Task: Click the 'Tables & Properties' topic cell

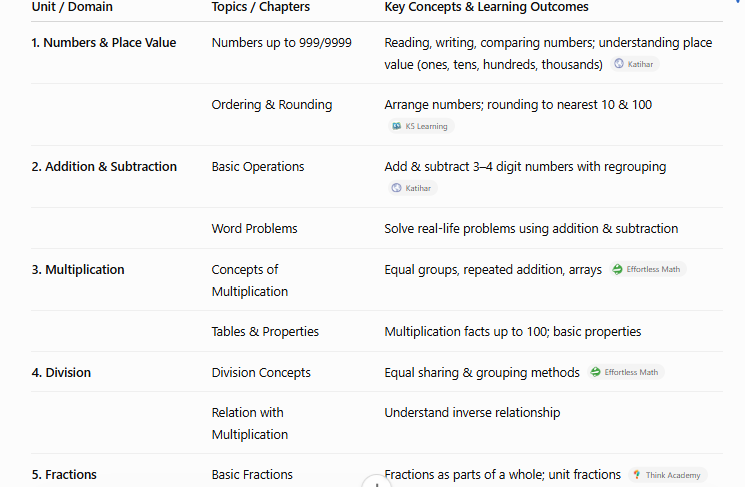Action: point(265,332)
